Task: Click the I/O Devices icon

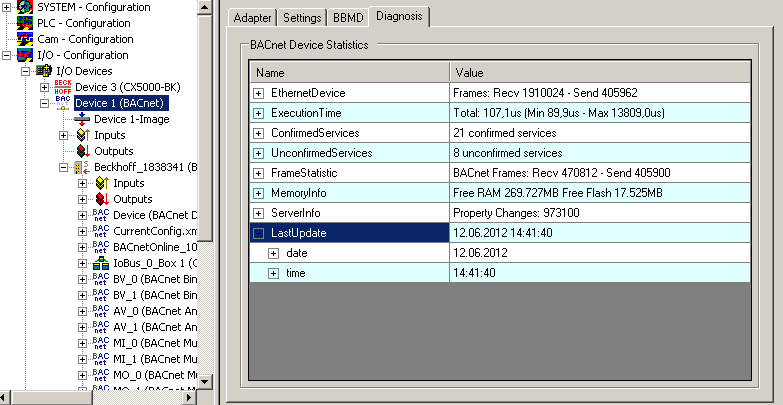Action: (x=44, y=71)
